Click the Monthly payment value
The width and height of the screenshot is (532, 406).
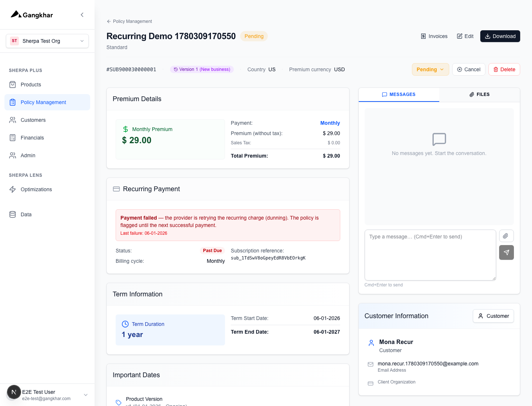pyautogui.click(x=330, y=123)
